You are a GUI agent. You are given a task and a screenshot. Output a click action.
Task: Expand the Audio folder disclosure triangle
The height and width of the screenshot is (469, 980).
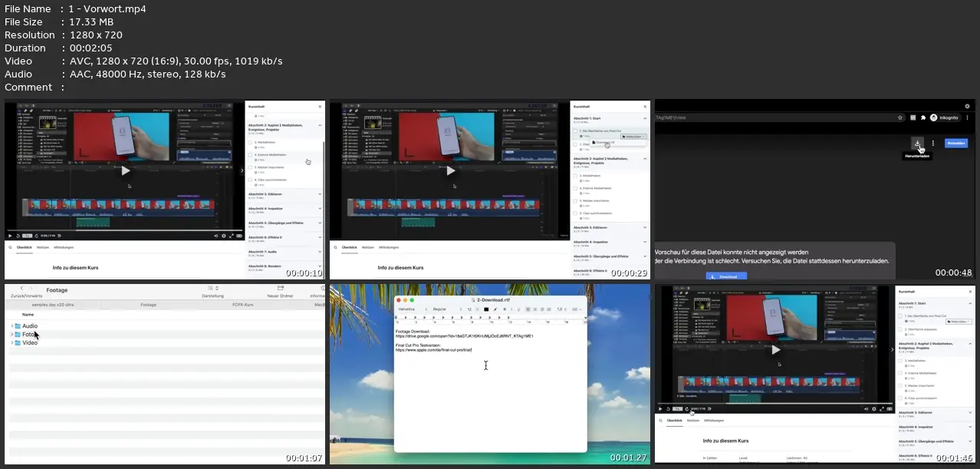[12, 326]
